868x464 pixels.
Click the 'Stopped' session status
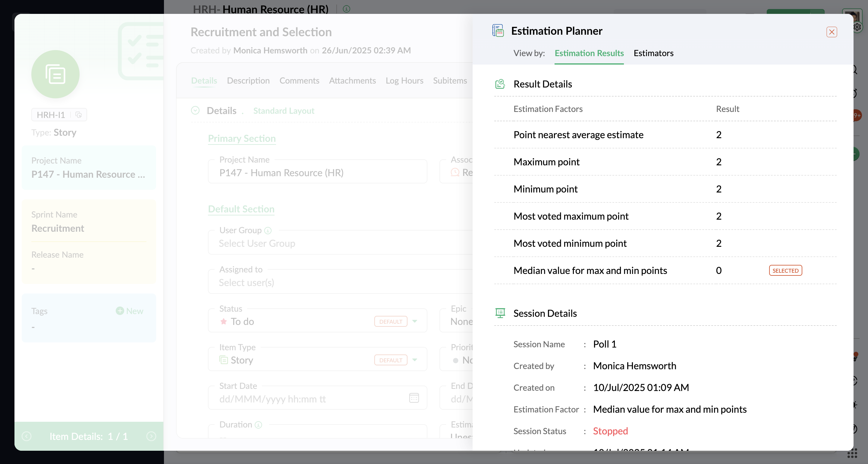pyautogui.click(x=610, y=431)
